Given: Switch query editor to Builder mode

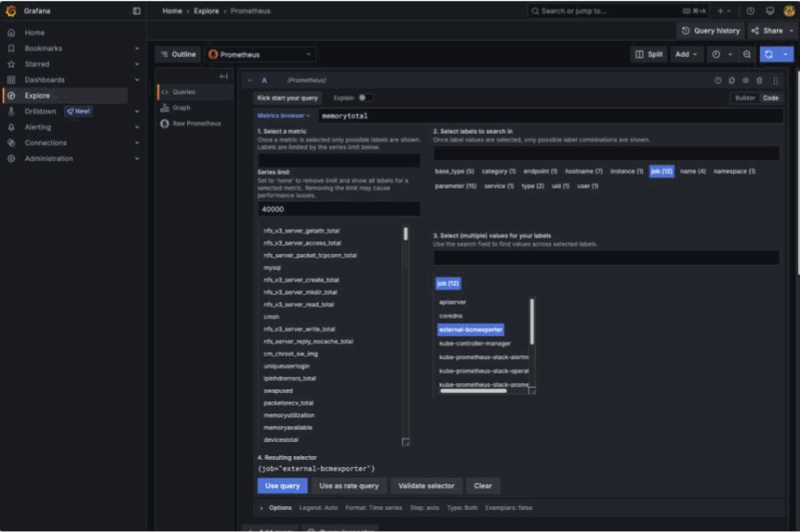Looking at the screenshot, I should [x=745, y=98].
